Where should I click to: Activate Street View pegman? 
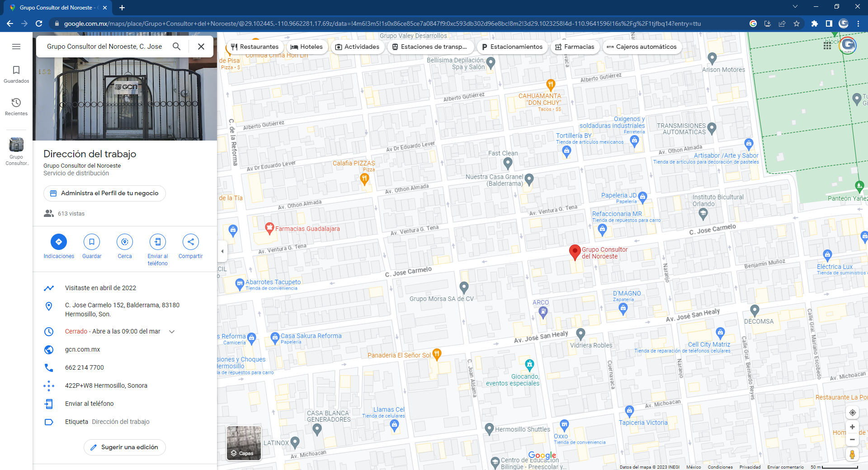[852, 454]
